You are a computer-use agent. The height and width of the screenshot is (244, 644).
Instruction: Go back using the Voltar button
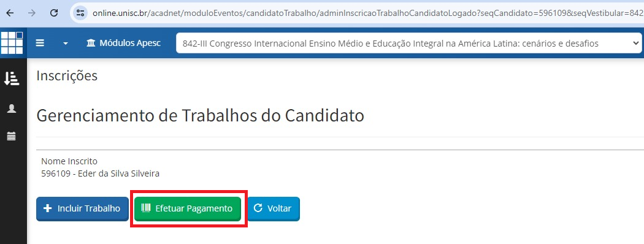[x=274, y=208]
